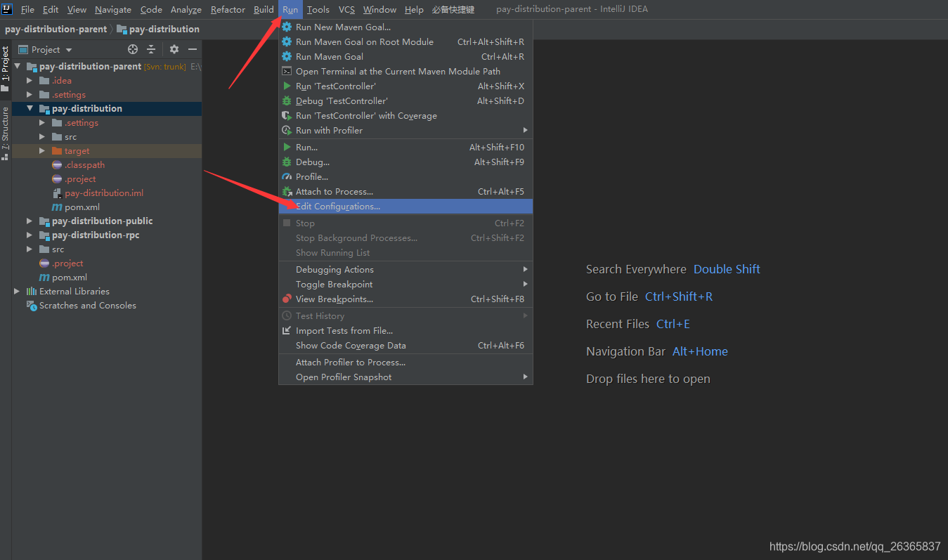Hide the Project panel with the minimize dash
Screen dimensions: 948x560
coord(193,49)
